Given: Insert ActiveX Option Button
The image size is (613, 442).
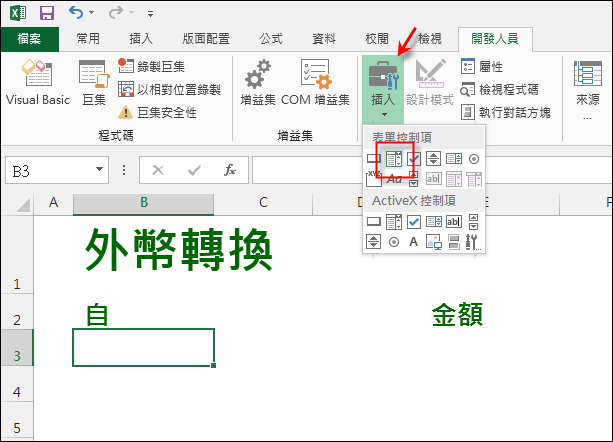Looking at the screenshot, I should [394, 242].
